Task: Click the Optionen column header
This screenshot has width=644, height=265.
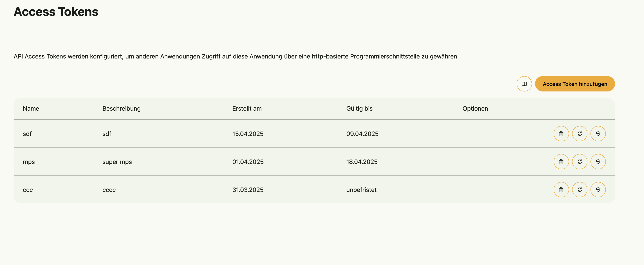Action: pyautogui.click(x=475, y=109)
